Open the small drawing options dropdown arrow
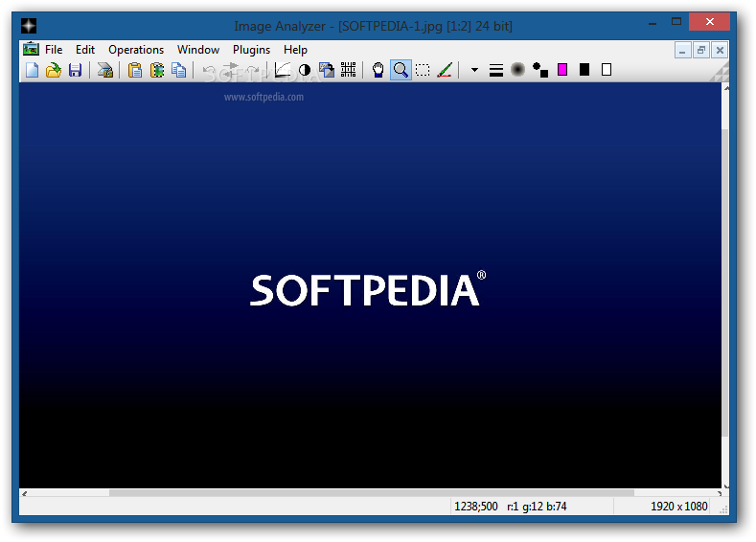The image size is (756, 542). coord(474,70)
